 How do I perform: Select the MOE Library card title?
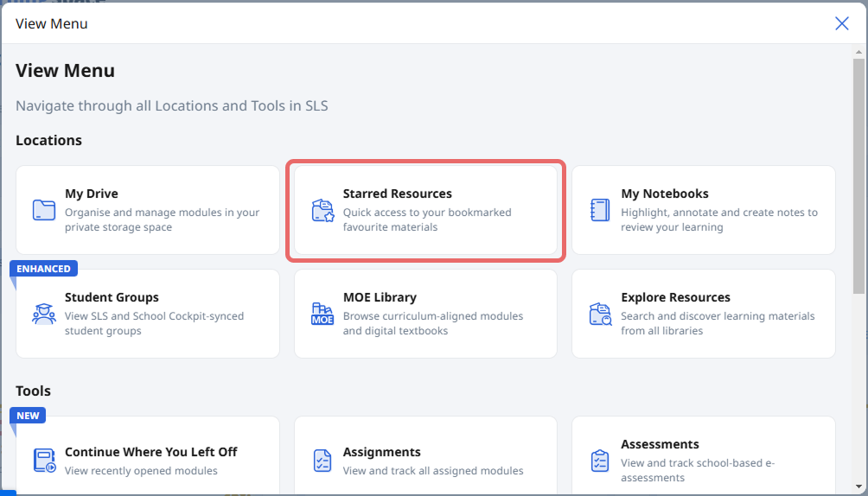coord(380,297)
